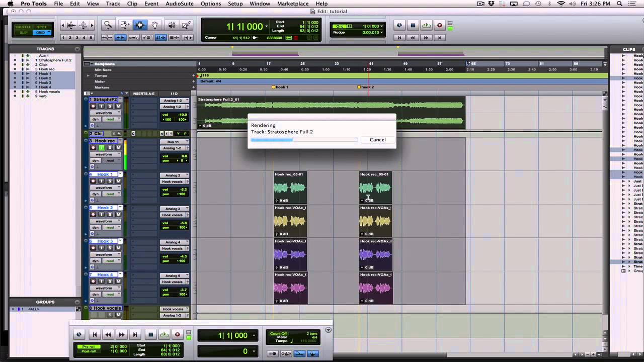Mute the Click track

[120, 134]
